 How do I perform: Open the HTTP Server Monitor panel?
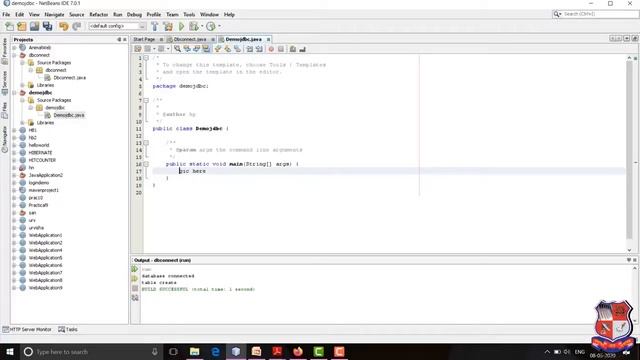(x=27, y=329)
